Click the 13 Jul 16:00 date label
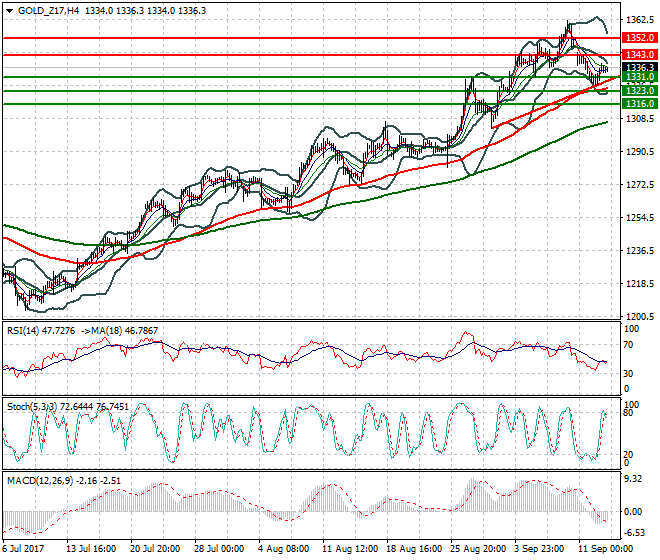 coord(91,549)
